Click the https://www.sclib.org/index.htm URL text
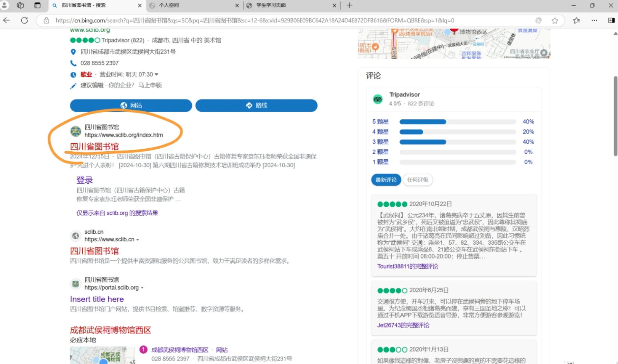The height and width of the screenshot is (364, 618). 123,135
